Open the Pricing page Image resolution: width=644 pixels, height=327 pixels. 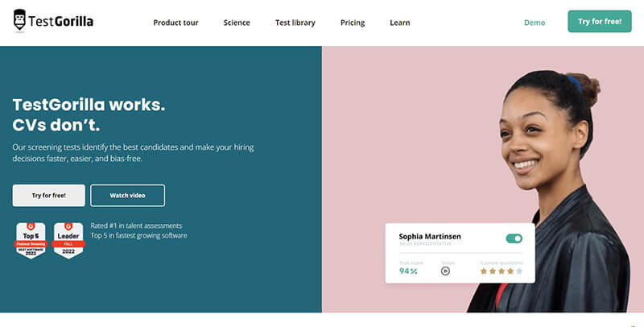coord(353,23)
